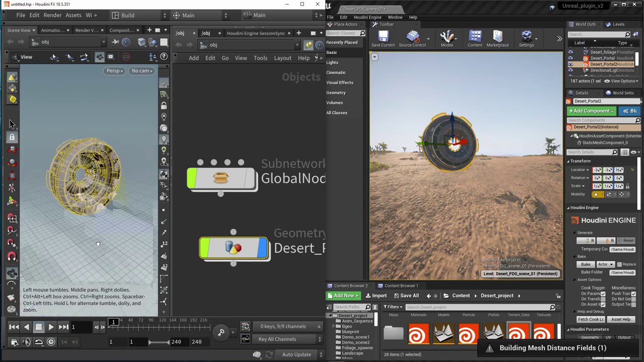Open the Houdini Render menu
This screenshot has width=644, height=362.
[52, 15]
